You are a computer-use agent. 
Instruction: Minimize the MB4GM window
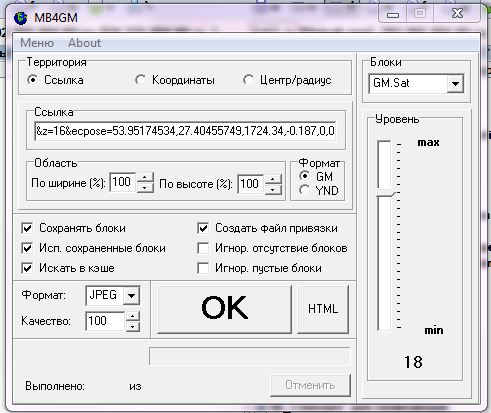pos(393,14)
